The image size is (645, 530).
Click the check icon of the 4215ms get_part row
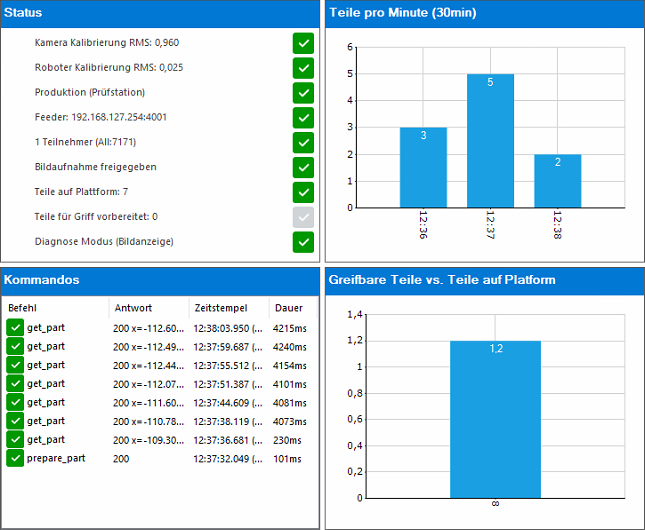tap(15, 328)
